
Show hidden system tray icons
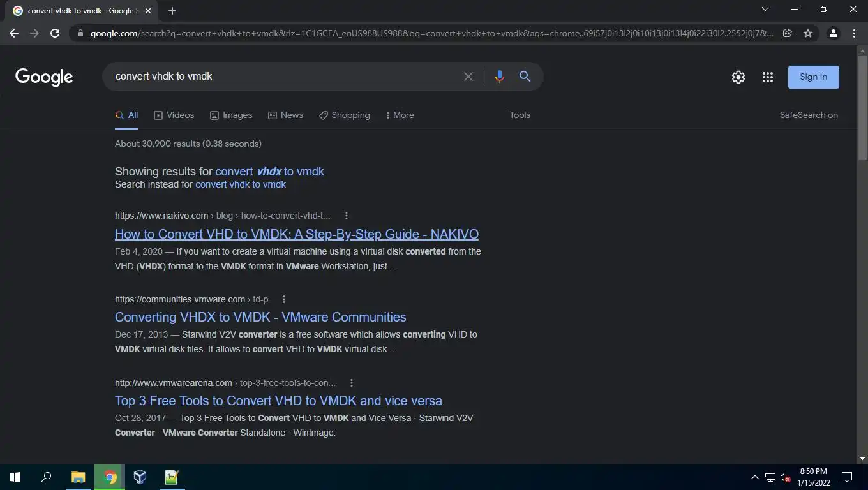(754, 477)
